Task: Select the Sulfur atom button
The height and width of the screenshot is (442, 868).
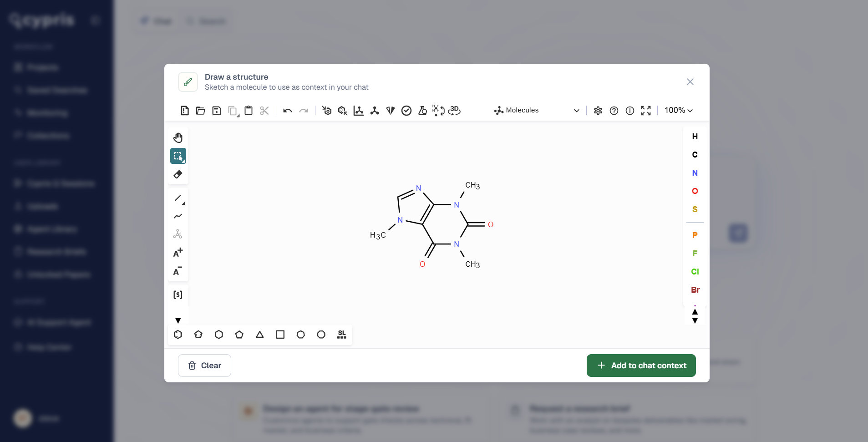Action: [x=695, y=209]
